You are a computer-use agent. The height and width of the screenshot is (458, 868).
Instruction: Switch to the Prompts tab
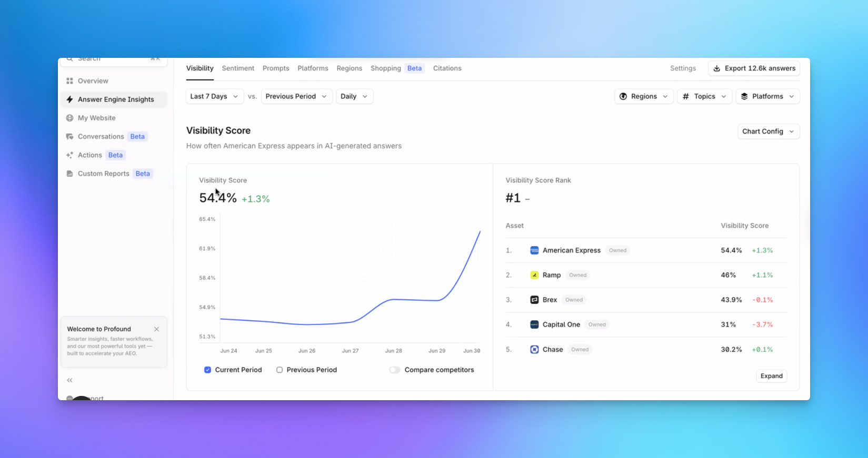pos(276,68)
